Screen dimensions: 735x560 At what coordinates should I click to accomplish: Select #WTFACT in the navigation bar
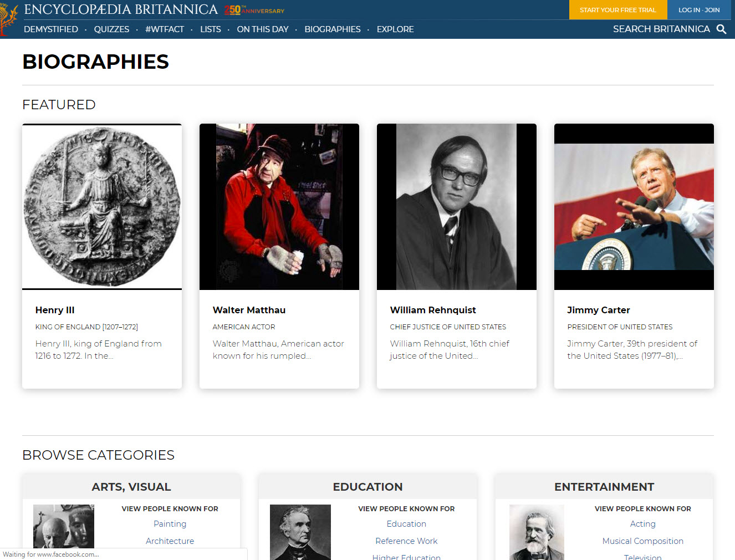(165, 29)
